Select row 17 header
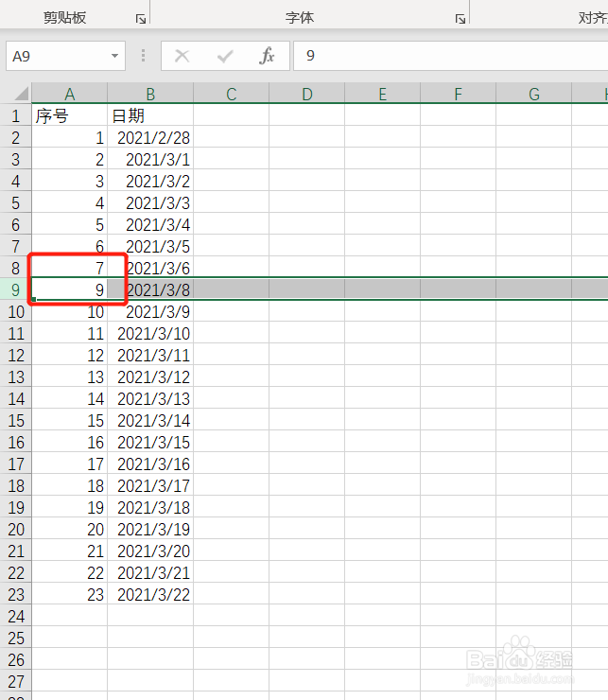This screenshot has width=608, height=700. point(16,464)
